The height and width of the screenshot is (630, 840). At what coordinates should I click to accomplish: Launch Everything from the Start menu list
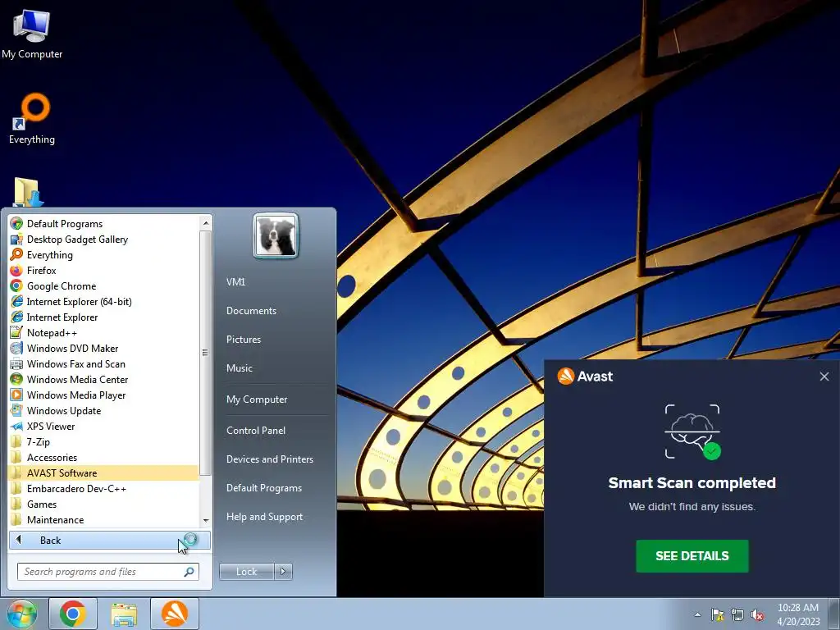coord(104,255)
